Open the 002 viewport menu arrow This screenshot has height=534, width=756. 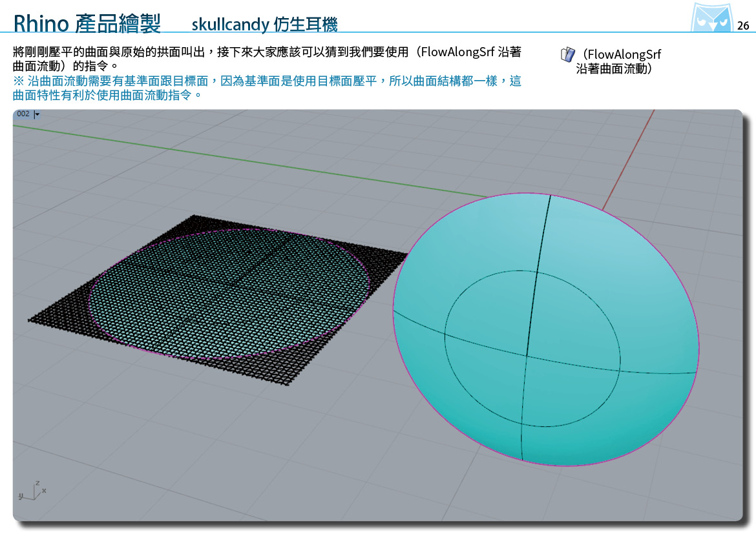37,114
